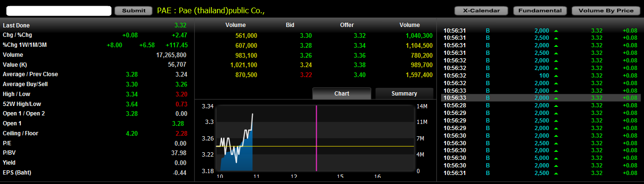Open Volume By Price view
644x184 pixels.
[x=606, y=10]
